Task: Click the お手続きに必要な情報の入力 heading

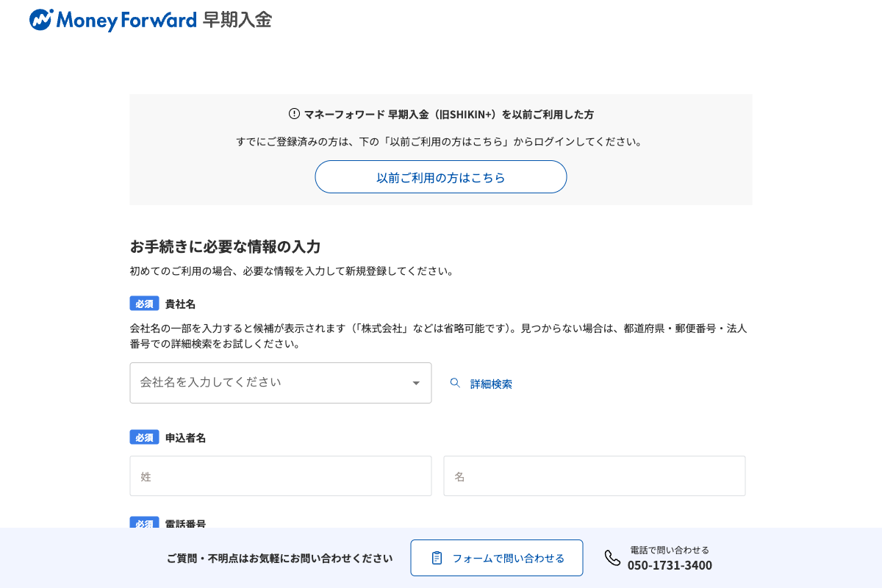Action: [225, 246]
